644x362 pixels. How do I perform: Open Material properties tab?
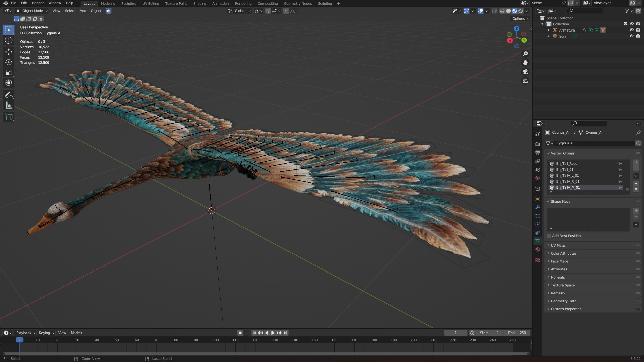(538, 250)
